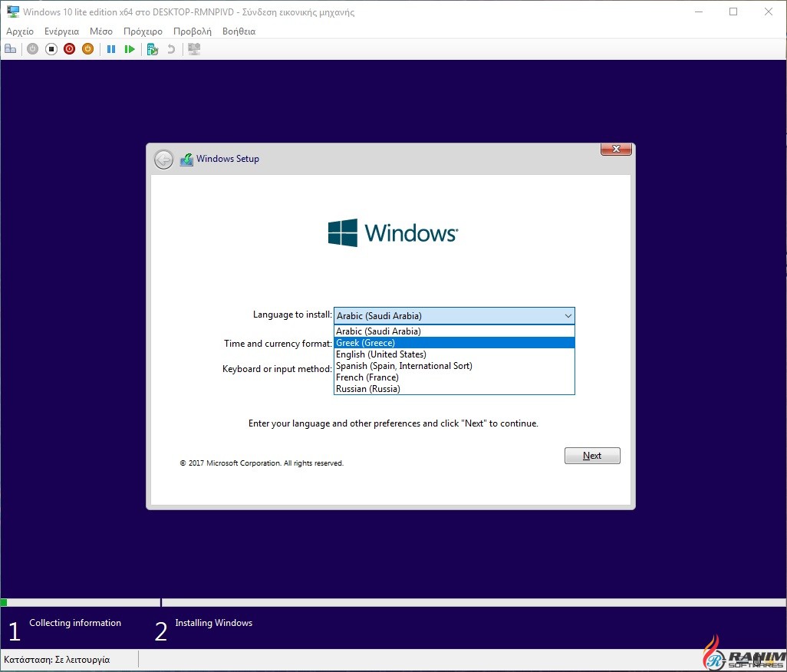Select Greek (Greece) language option

(x=454, y=343)
